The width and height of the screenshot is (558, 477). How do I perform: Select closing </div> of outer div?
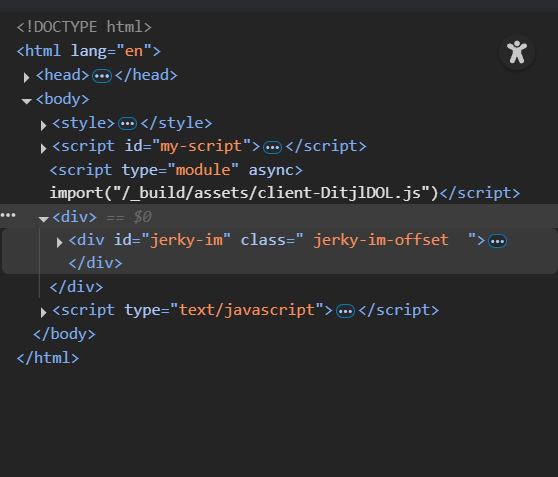pos(76,287)
